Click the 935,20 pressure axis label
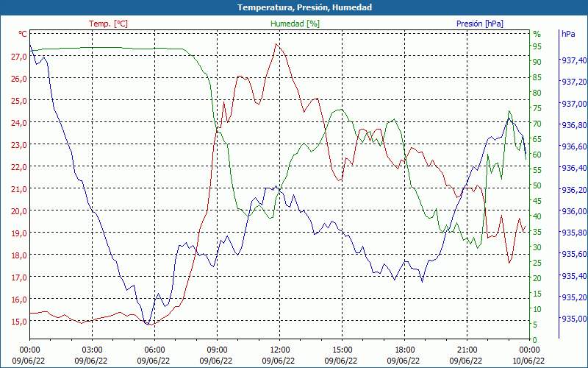The width and height of the screenshot is (588, 368). tap(573, 297)
